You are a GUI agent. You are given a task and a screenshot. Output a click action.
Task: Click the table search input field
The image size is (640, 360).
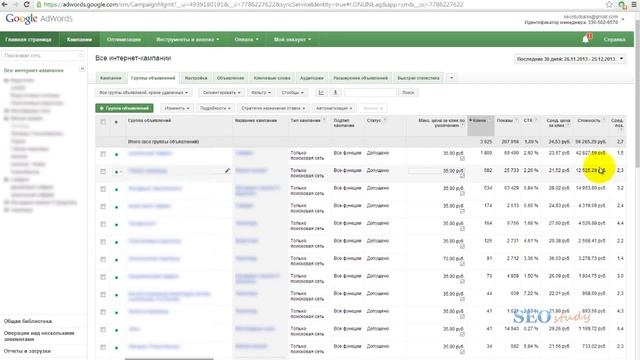pyautogui.click(x=370, y=93)
